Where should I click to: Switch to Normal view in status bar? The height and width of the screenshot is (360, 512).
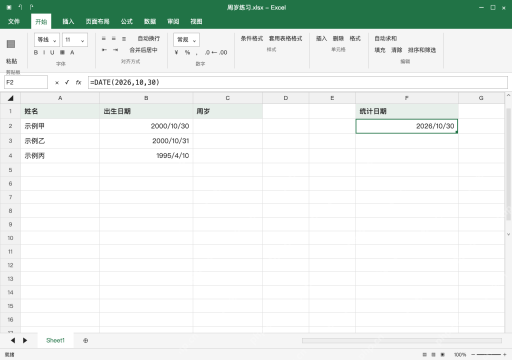click(x=424, y=355)
